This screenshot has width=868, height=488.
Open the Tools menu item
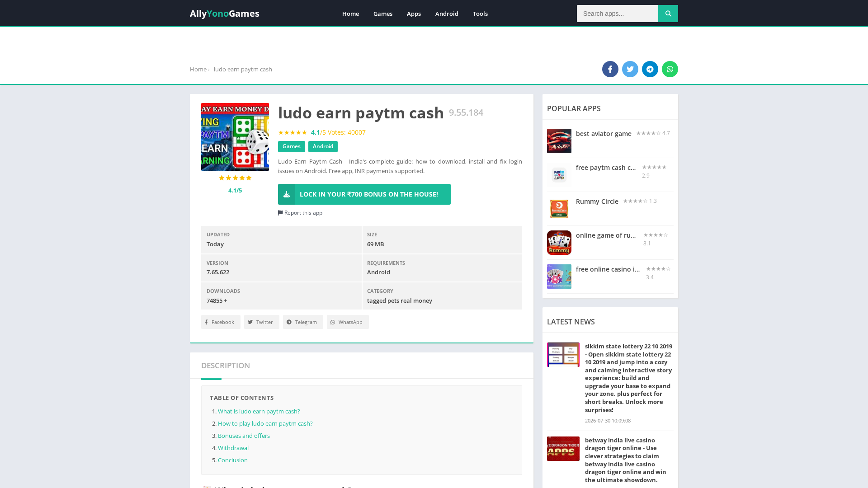[480, 14]
